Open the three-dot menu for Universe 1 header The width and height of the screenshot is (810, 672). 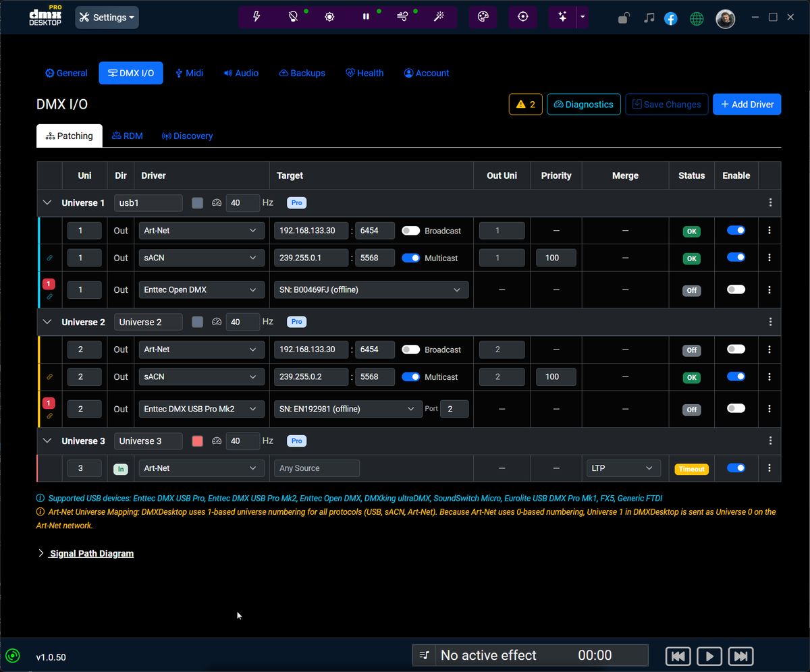770,202
